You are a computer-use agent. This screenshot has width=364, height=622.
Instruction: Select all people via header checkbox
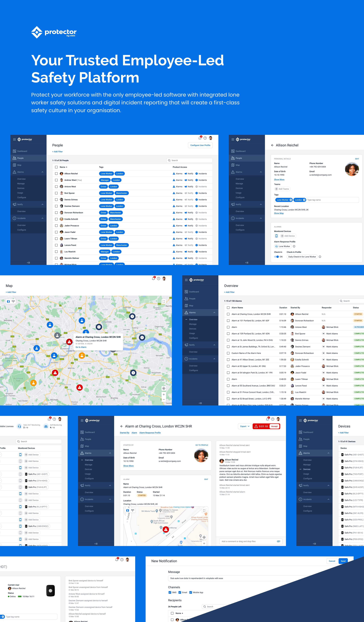(56, 167)
